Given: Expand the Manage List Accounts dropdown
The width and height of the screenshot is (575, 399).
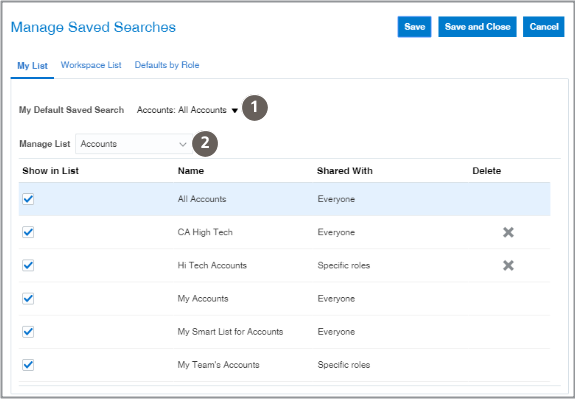Looking at the screenshot, I should (x=134, y=144).
